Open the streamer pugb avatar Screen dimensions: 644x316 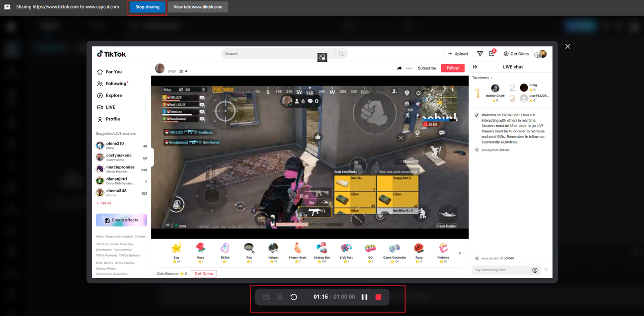[160, 68]
